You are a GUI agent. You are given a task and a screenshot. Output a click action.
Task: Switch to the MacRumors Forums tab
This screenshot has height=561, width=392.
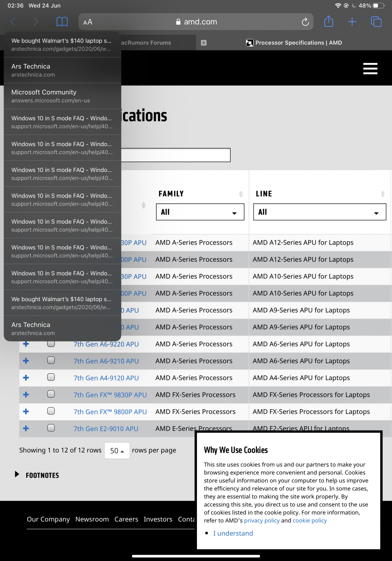pos(159,43)
